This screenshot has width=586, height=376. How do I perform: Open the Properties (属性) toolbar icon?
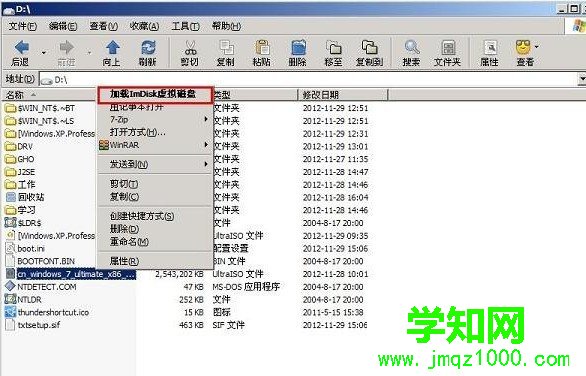(x=490, y=48)
